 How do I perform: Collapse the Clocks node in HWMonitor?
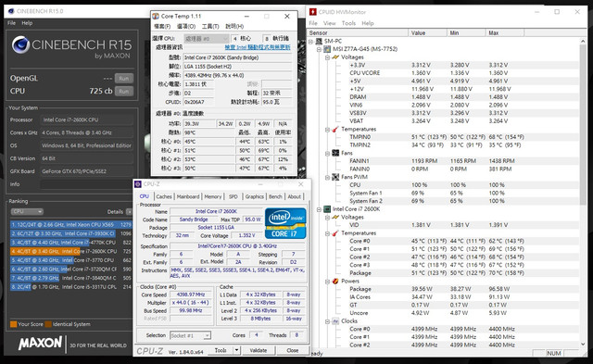click(x=327, y=321)
